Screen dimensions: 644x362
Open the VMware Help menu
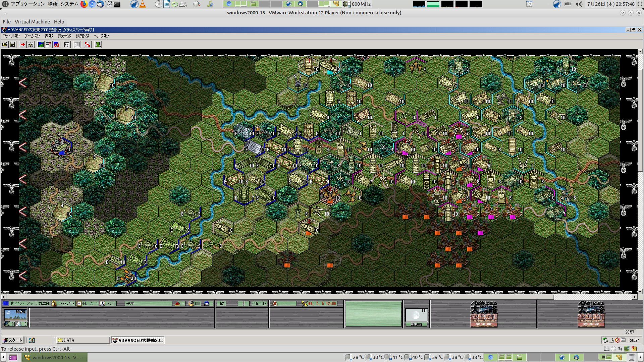point(59,22)
